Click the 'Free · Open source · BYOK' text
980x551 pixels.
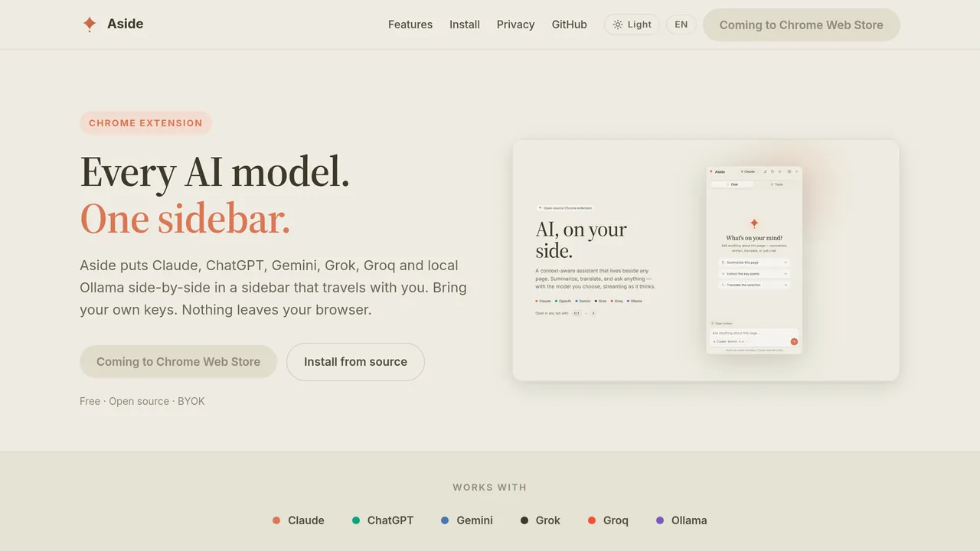pos(142,401)
